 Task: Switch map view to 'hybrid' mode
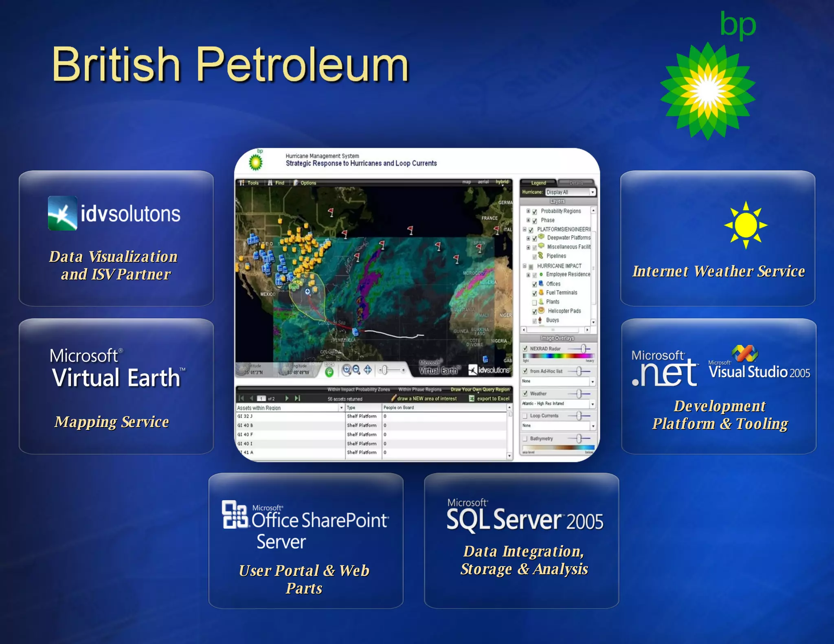pyautogui.click(x=502, y=182)
